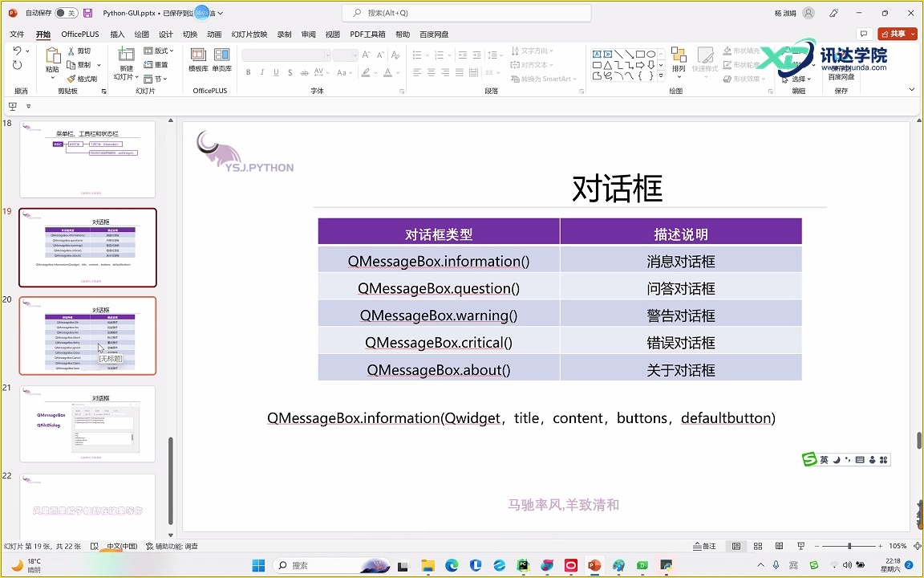Reset slide with 重置 button
Image resolution: width=924 pixels, height=578 pixels.
[x=156, y=65]
